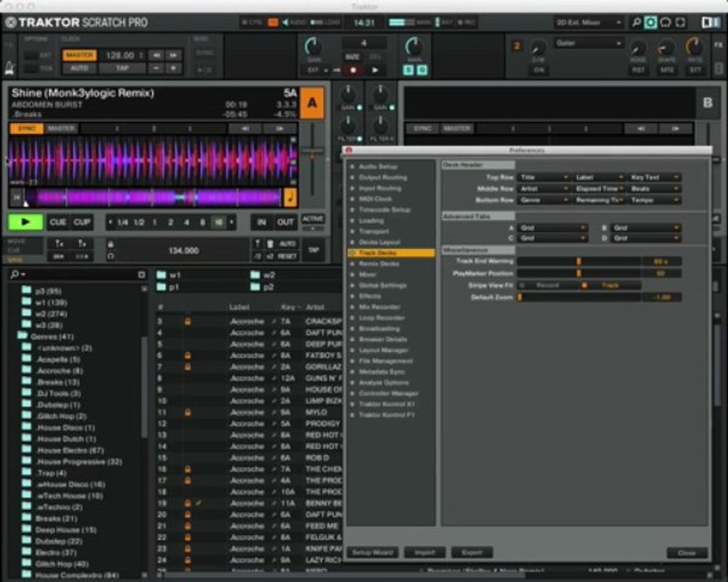
Task: Open the FX Gater effect dropdown
Action: click(588, 43)
